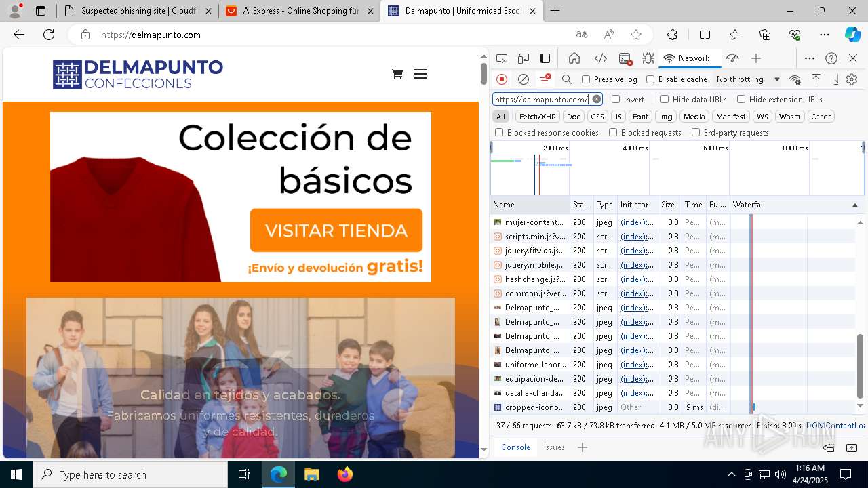
Task: Open the Performance gauge icon panel
Action: 732,58
